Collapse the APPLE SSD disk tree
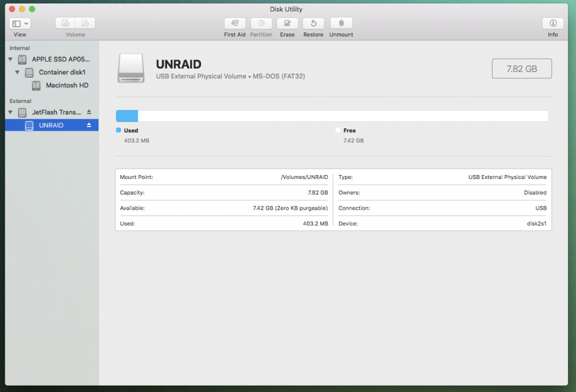Screen dimensions: 576x392 click(x=10, y=59)
